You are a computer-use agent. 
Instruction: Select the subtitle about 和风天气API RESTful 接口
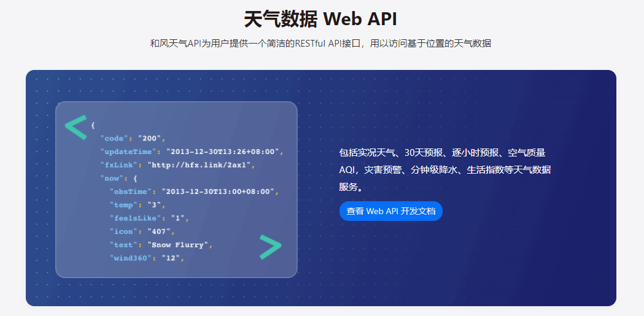tap(320, 43)
